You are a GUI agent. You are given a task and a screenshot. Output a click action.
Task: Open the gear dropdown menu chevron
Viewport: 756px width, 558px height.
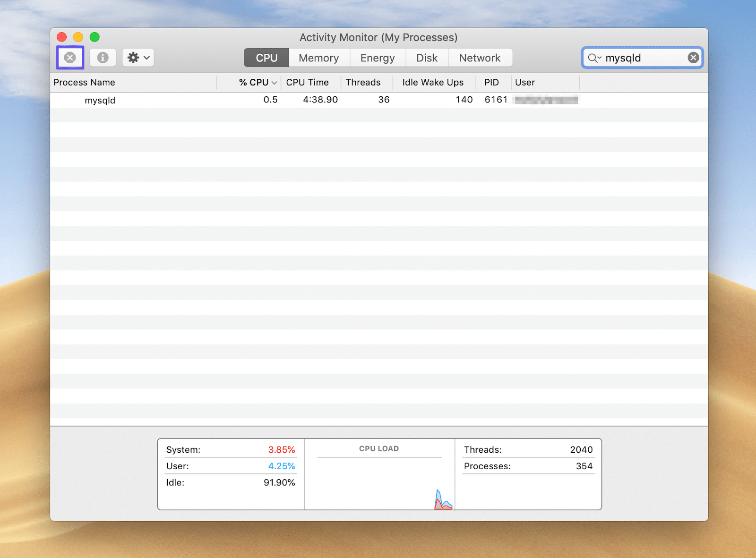pyautogui.click(x=146, y=58)
